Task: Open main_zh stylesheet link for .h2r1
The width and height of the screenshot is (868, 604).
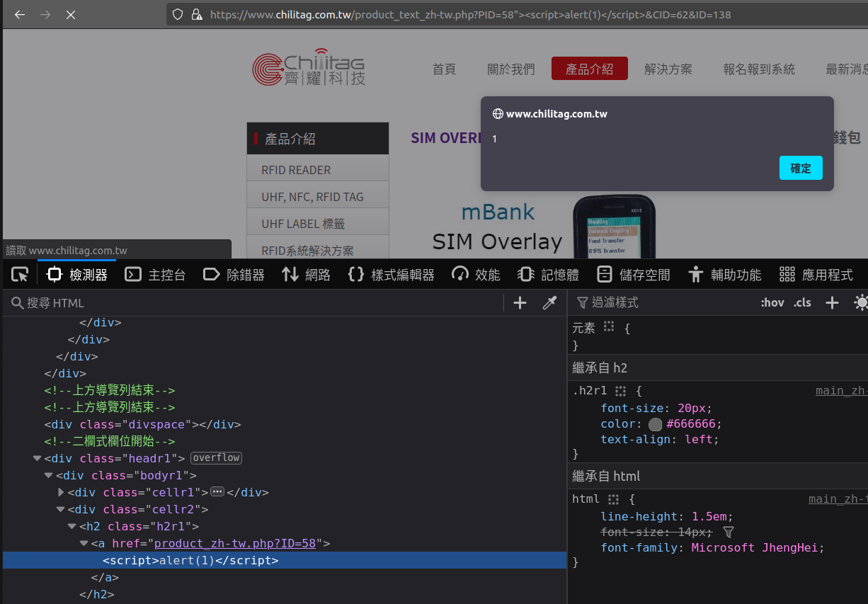Action: pos(841,391)
